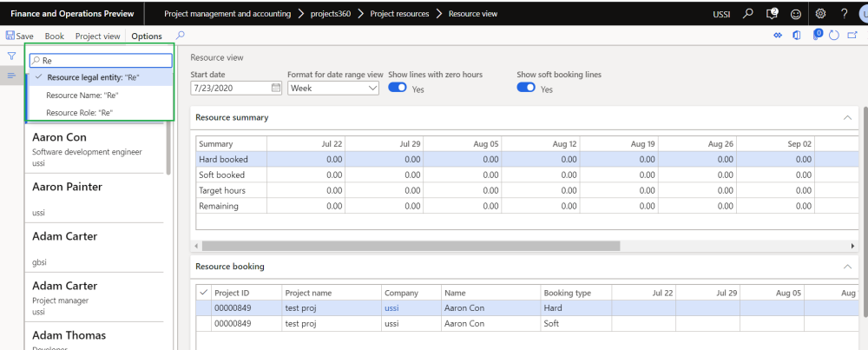Open the settings gear icon
Screen dimensions: 868x350
pyautogui.click(x=821, y=14)
